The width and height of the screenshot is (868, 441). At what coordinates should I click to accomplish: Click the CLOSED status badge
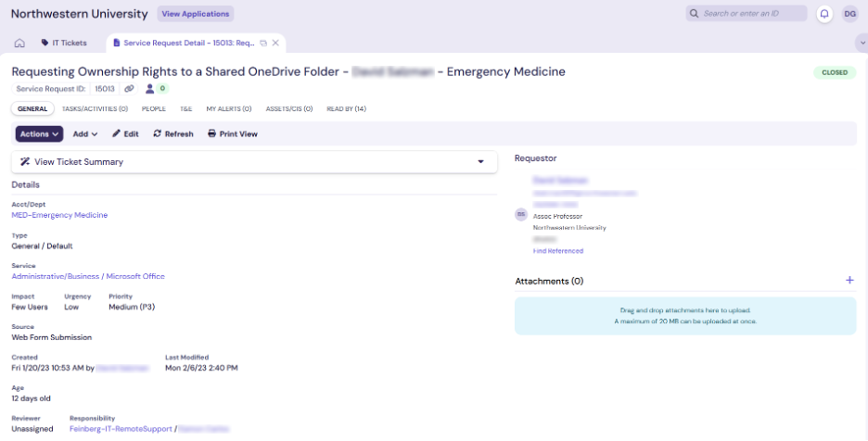coord(835,72)
